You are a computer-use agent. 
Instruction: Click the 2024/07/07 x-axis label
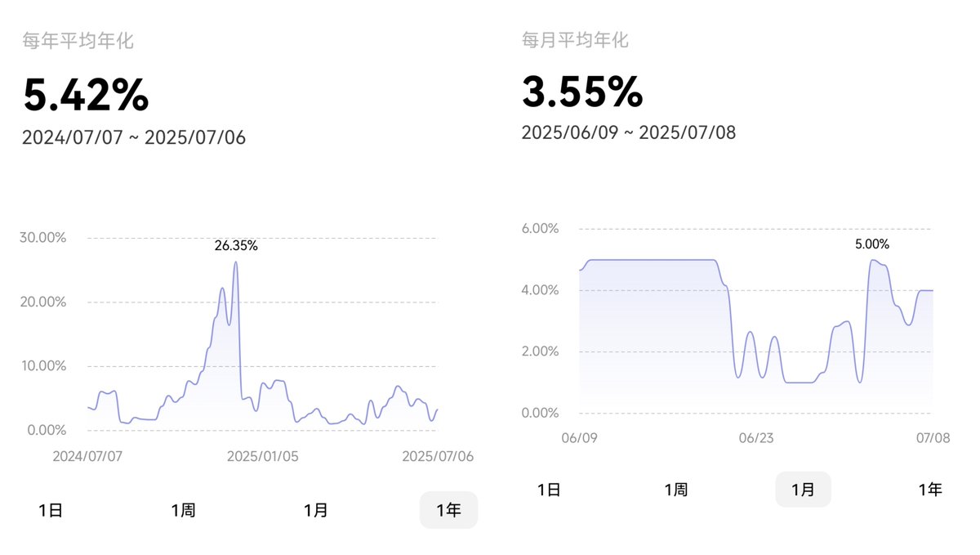(x=87, y=456)
